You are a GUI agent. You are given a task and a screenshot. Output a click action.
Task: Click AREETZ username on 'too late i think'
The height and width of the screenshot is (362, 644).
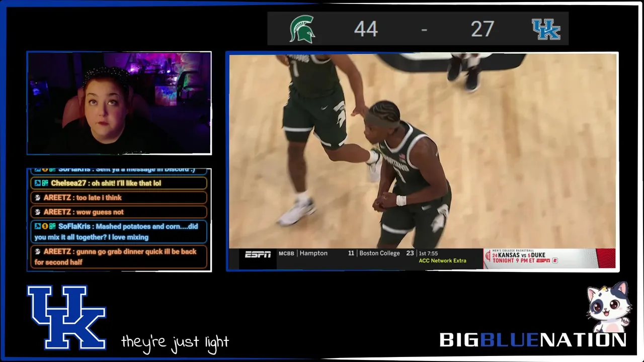[x=57, y=198]
